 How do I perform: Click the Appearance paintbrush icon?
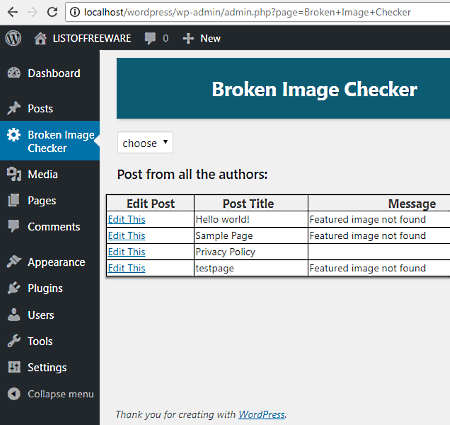(x=14, y=262)
